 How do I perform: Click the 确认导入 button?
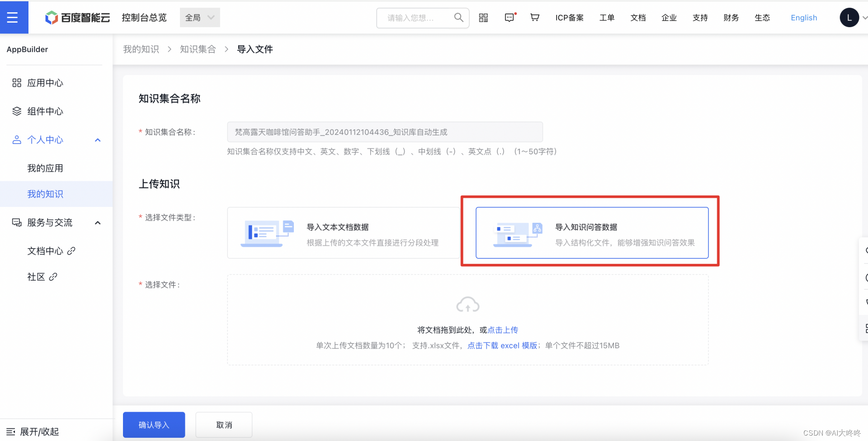pyautogui.click(x=154, y=425)
